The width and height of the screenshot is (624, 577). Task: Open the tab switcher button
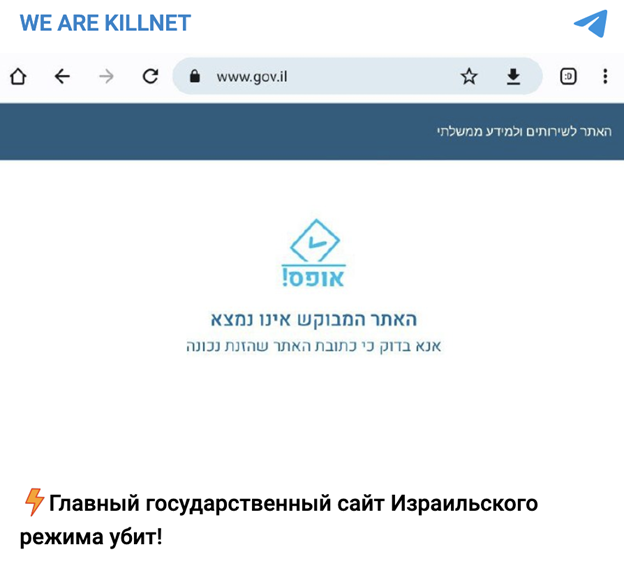click(568, 76)
